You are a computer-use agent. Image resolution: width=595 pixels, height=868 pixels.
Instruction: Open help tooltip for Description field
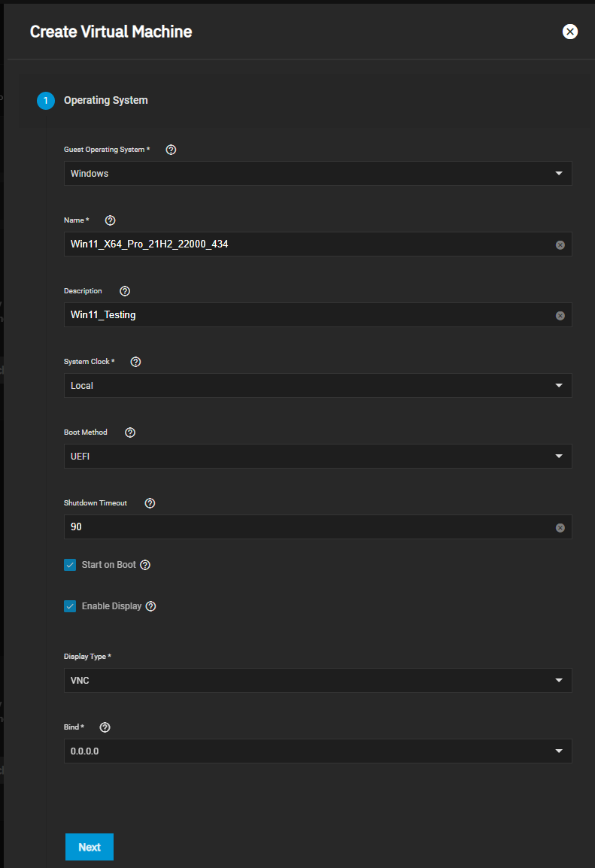coord(125,291)
